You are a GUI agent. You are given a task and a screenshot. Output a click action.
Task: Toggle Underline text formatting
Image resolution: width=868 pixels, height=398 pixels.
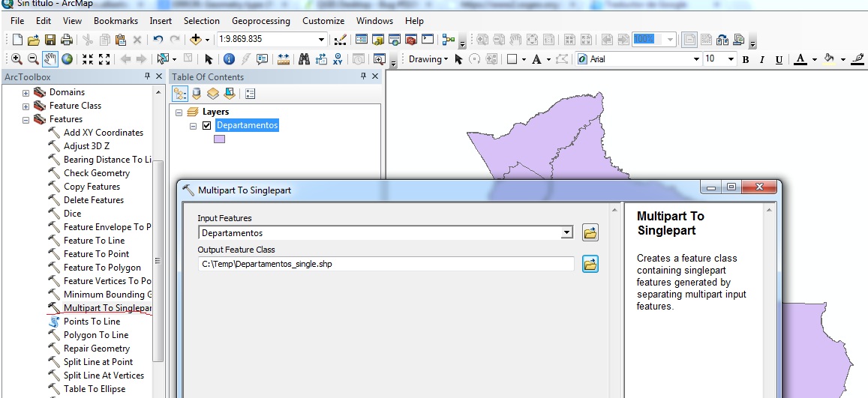[x=779, y=60]
